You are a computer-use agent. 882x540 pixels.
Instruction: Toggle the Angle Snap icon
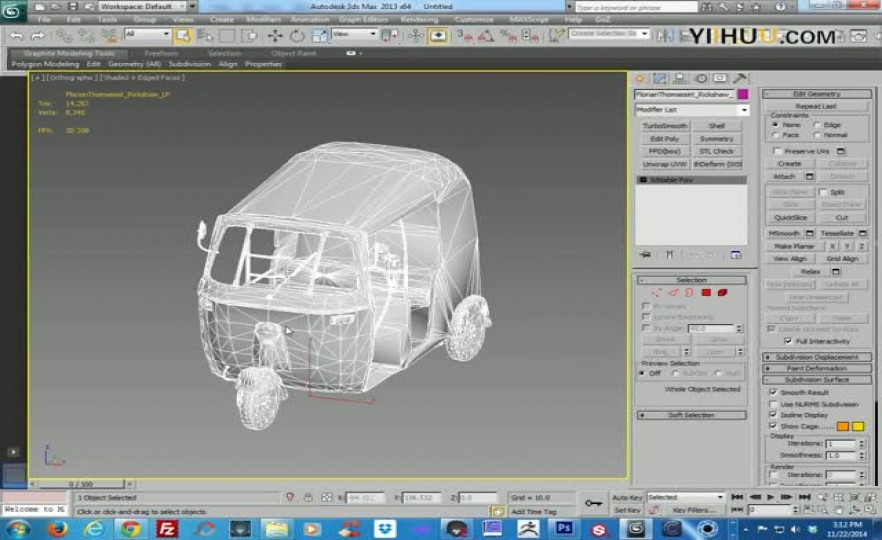coord(486,36)
